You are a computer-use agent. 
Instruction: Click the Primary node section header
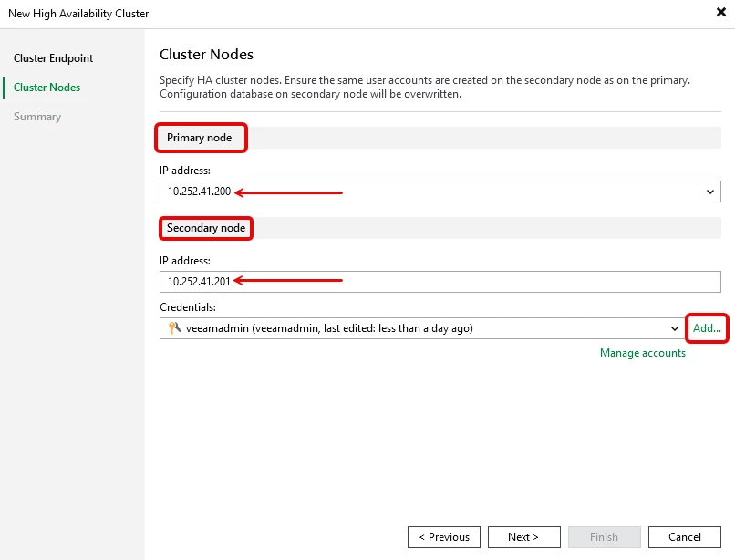(200, 138)
